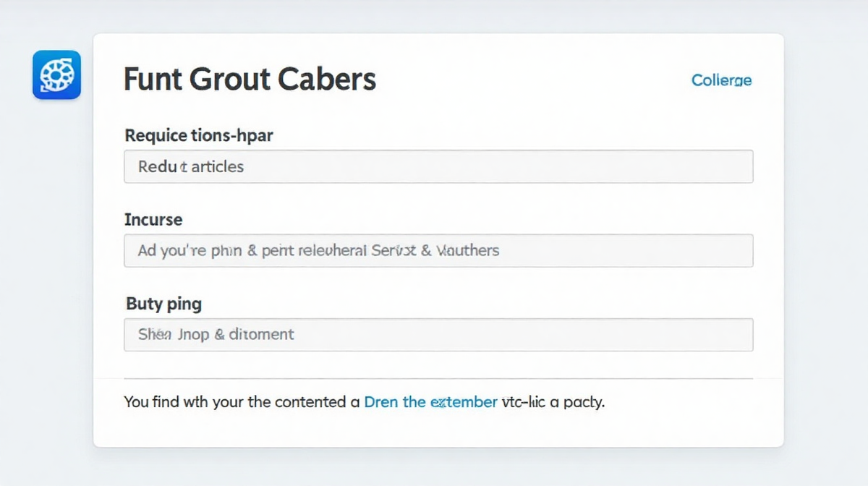Click the Requice tions-hpar label

(199, 135)
